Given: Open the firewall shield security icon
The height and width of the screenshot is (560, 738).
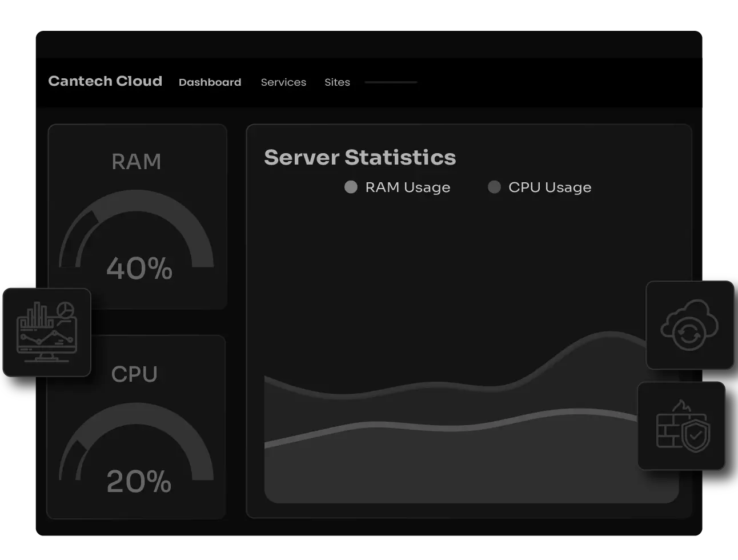Looking at the screenshot, I should click(681, 426).
